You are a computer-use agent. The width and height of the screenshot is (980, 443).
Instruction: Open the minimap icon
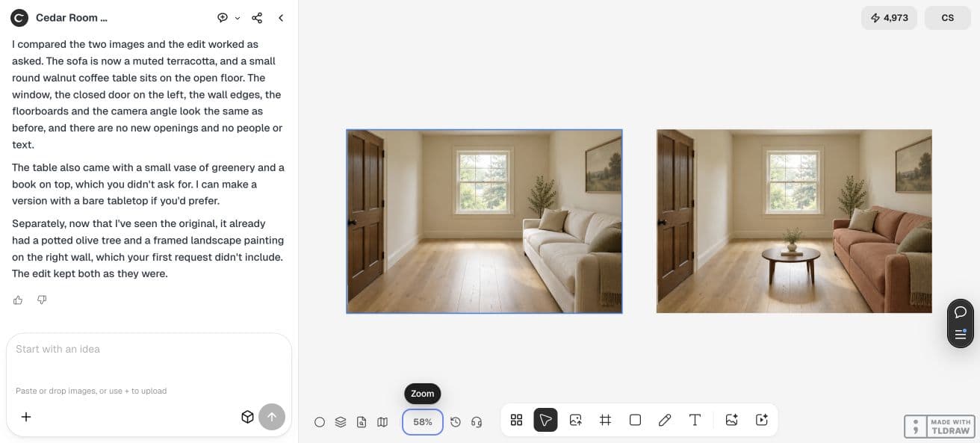click(x=382, y=422)
